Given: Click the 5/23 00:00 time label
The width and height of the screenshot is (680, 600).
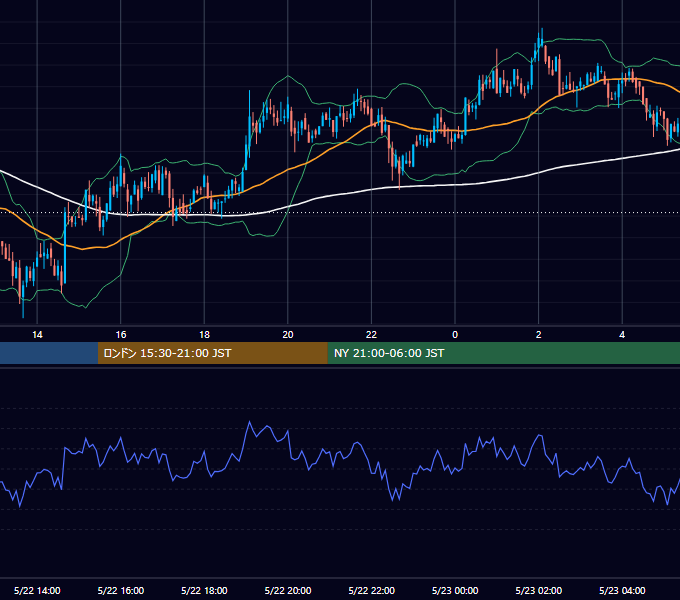Looking at the screenshot, I should pyautogui.click(x=455, y=590).
